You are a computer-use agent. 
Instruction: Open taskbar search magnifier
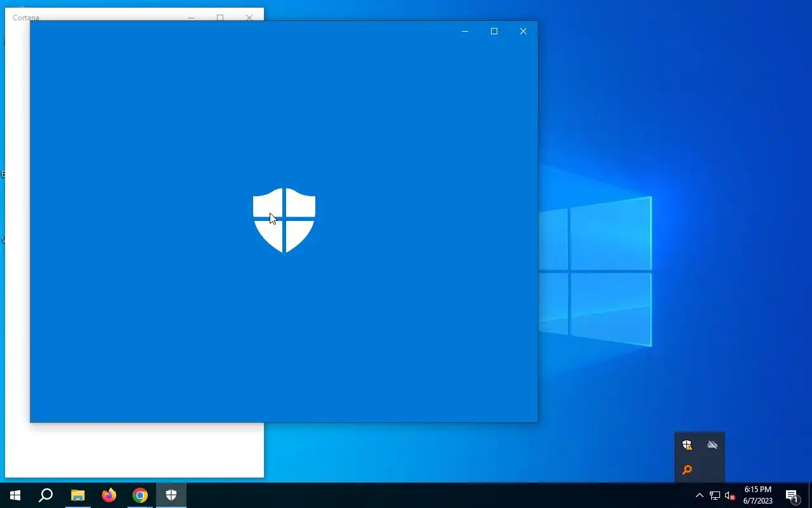click(x=46, y=495)
